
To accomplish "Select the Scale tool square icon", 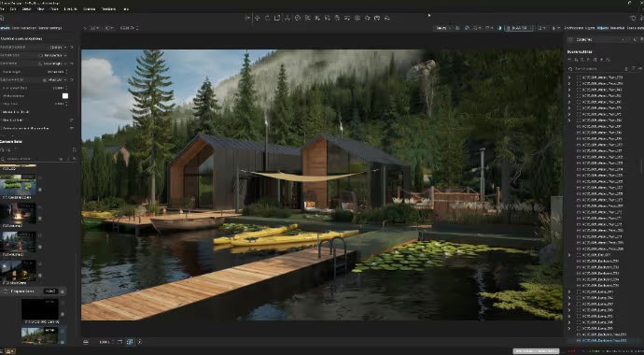I will 277,18.
